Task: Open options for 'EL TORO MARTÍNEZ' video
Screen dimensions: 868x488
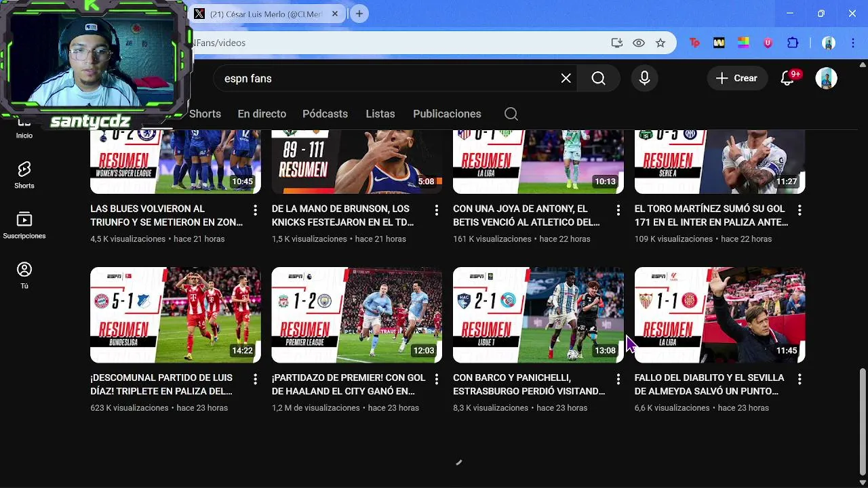Action: click(x=800, y=210)
